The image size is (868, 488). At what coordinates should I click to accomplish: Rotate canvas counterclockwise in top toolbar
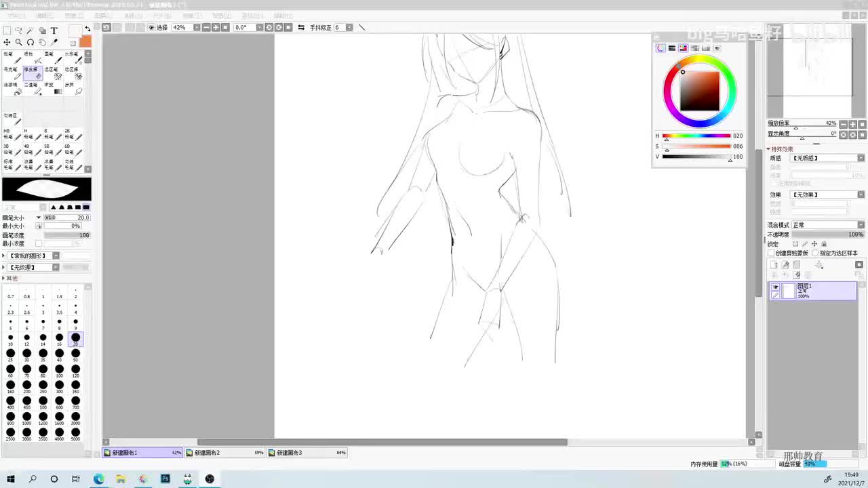coord(269,27)
